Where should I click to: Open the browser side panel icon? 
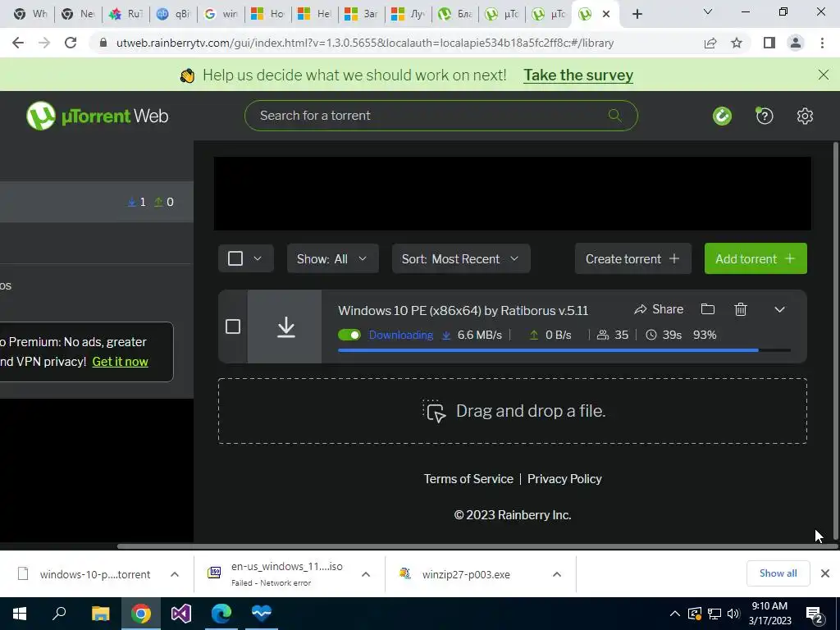(x=769, y=43)
